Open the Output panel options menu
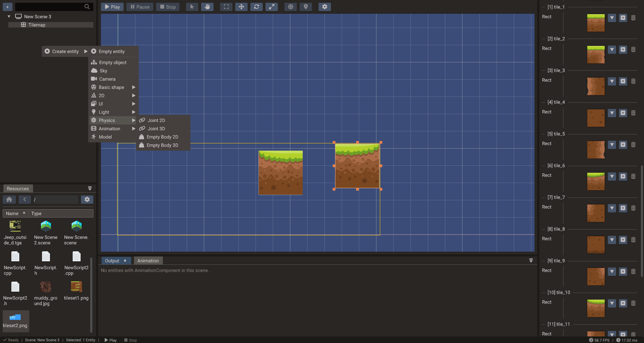644x343 pixels. click(531, 261)
